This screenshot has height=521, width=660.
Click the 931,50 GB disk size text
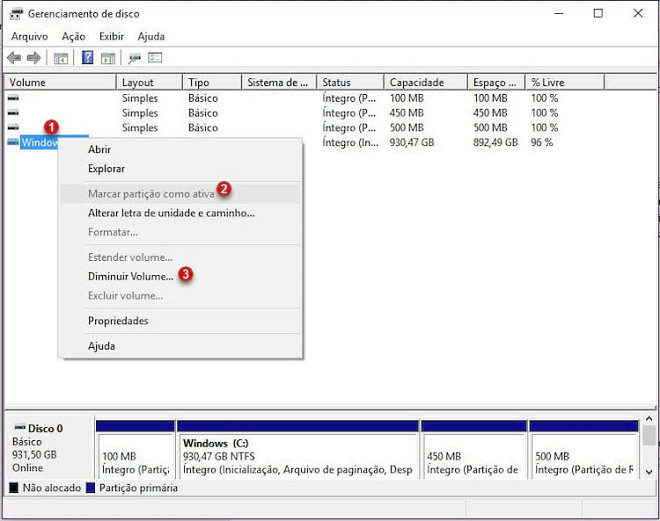[34, 455]
